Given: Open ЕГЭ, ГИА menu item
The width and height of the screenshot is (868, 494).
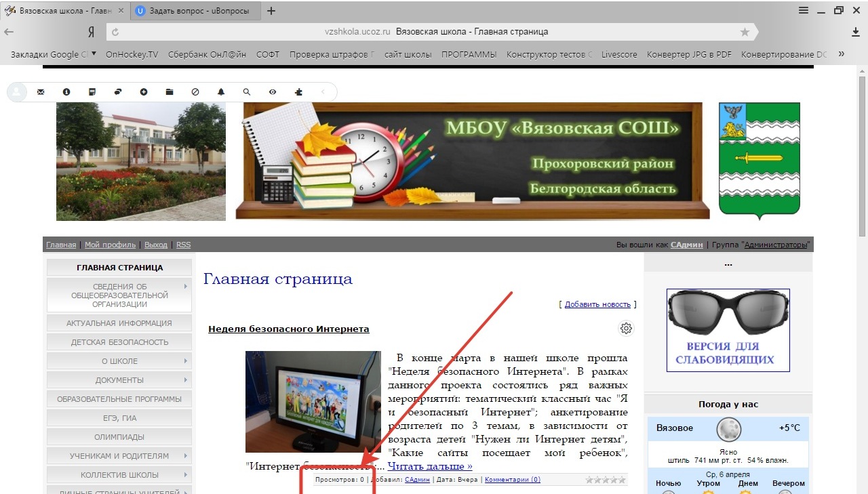Looking at the screenshot, I should pos(119,418).
